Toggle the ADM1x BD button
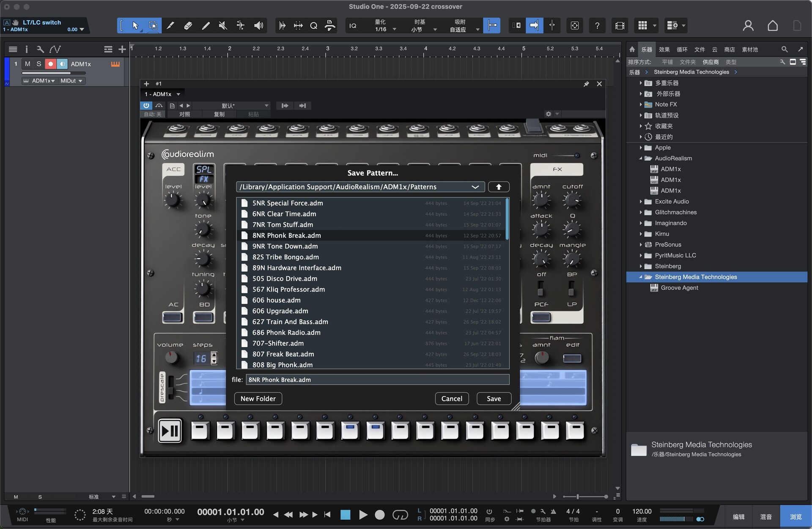Screen dimensions: 812x529 click(203, 317)
